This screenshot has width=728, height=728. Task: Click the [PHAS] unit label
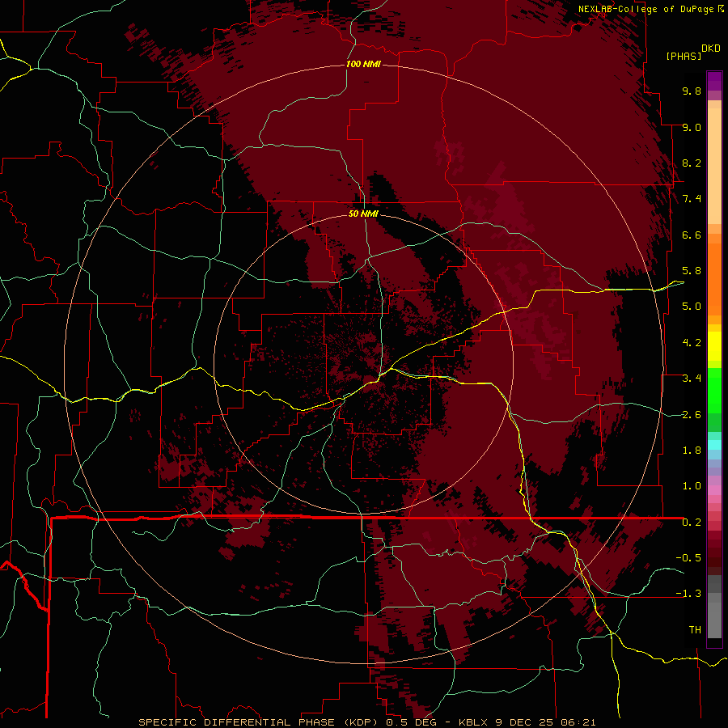click(684, 57)
